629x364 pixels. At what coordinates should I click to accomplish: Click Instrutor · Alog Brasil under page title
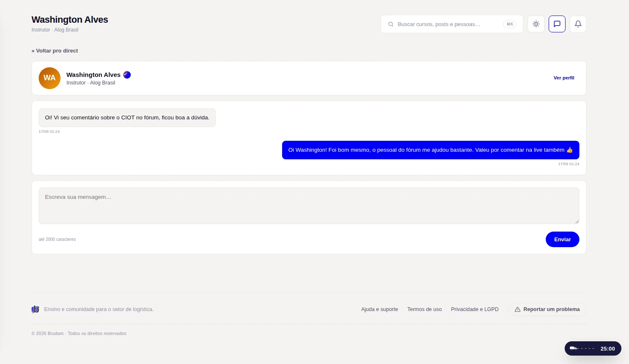[55, 30]
